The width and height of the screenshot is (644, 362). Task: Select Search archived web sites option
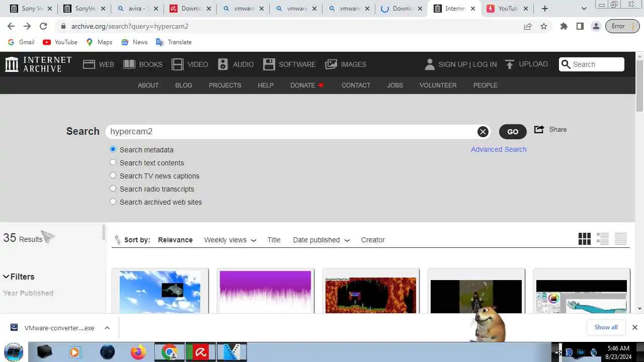113,202
